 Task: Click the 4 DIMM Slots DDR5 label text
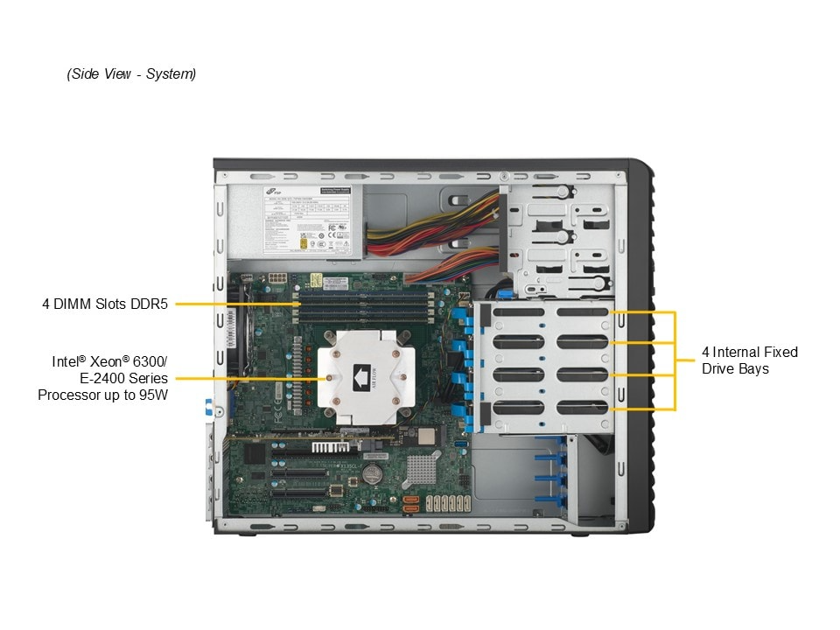(x=107, y=304)
